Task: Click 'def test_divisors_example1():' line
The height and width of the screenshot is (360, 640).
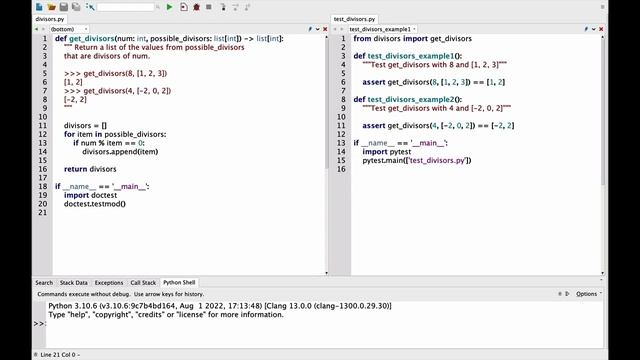Action: click(408, 56)
